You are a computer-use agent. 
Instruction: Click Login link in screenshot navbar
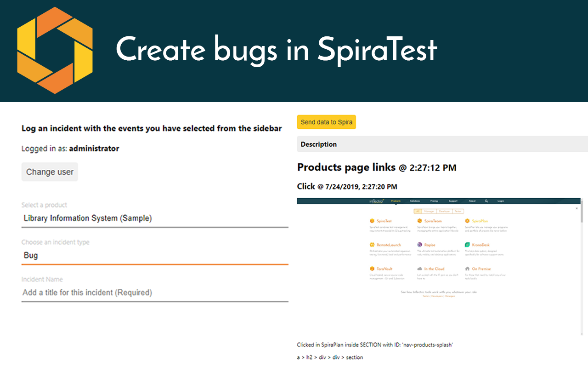point(501,201)
